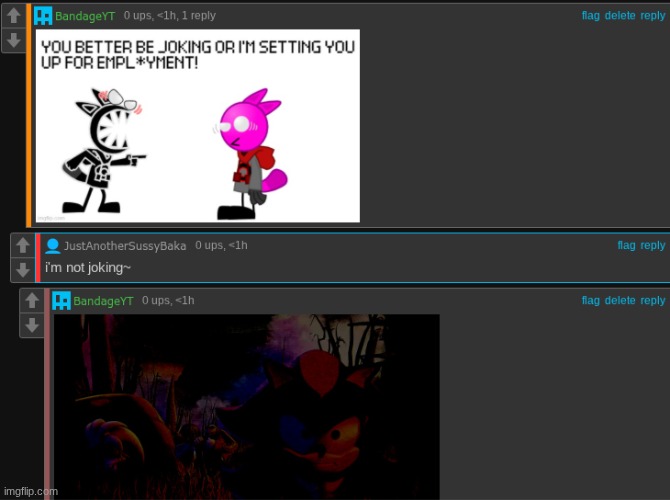The height and width of the screenshot is (500, 670).
Task: Reply to the top BandageYT comment
Action: pyautogui.click(x=652, y=15)
